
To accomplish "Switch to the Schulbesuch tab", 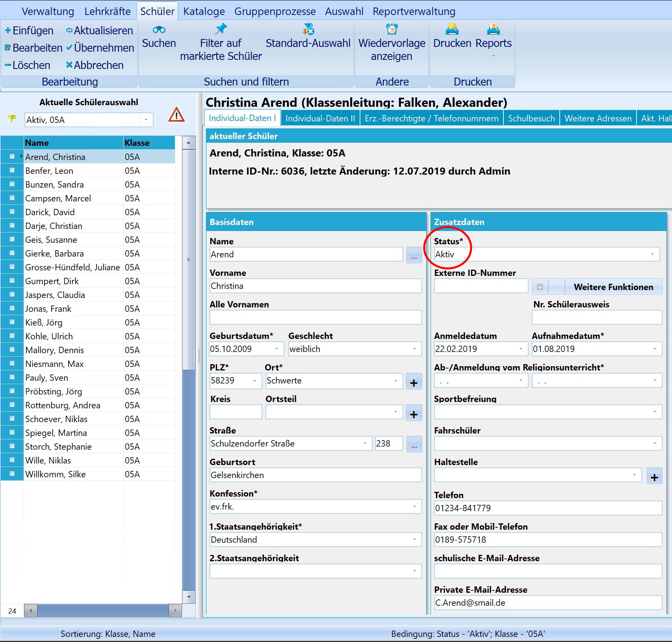I will coord(531,118).
